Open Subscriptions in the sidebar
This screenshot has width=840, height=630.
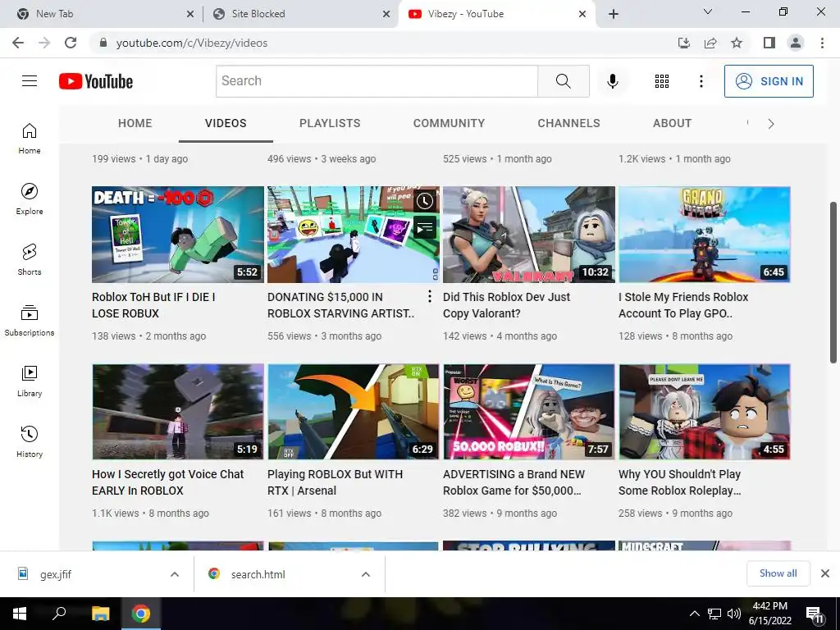click(30, 320)
